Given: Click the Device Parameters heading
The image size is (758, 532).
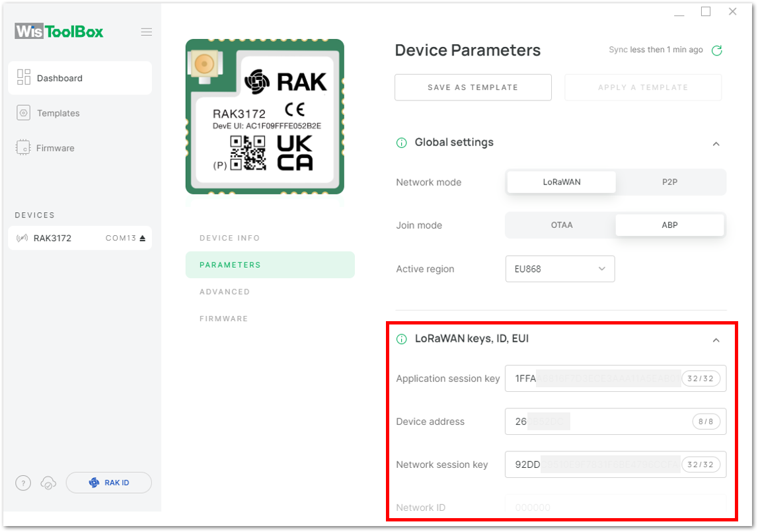Looking at the screenshot, I should (x=467, y=50).
